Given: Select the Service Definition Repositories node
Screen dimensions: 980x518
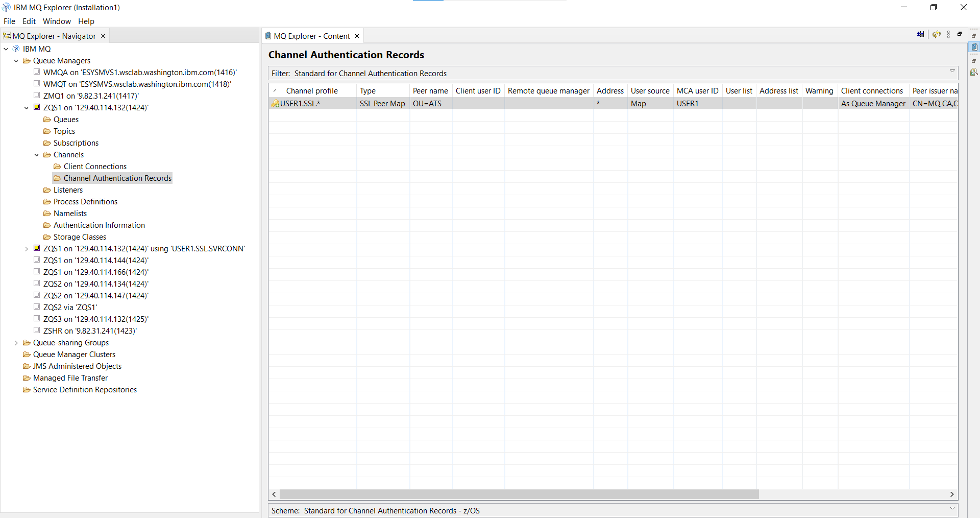Looking at the screenshot, I should point(85,390).
